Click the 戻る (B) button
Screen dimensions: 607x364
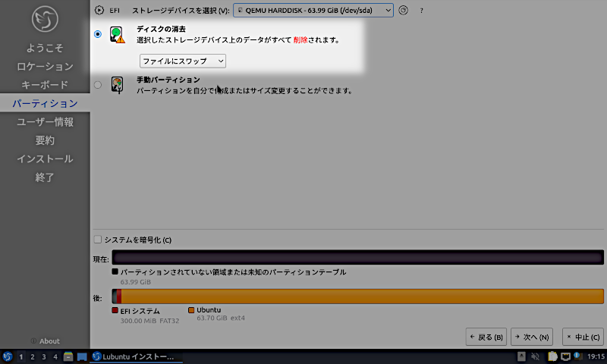[x=486, y=337]
